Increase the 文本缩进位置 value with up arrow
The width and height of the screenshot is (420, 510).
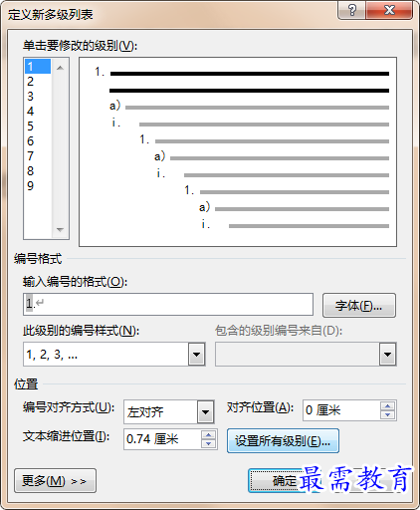click(x=208, y=434)
